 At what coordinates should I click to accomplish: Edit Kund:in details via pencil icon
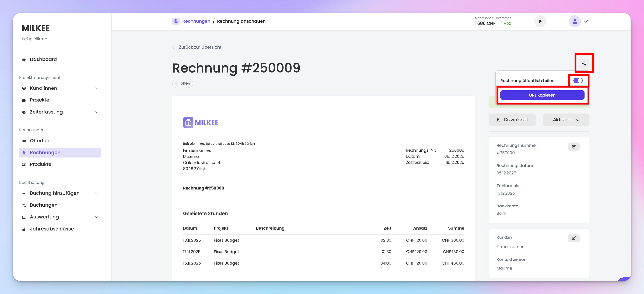pos(574,238)
